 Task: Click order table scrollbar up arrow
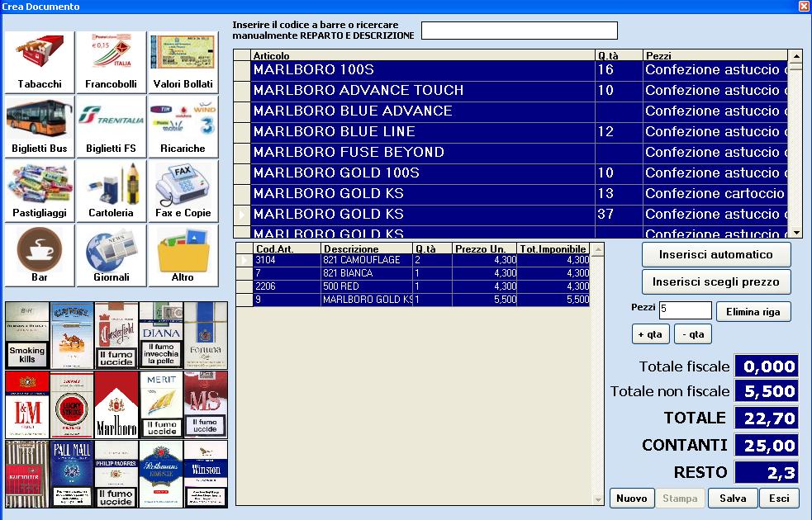(x=598, y=249)
